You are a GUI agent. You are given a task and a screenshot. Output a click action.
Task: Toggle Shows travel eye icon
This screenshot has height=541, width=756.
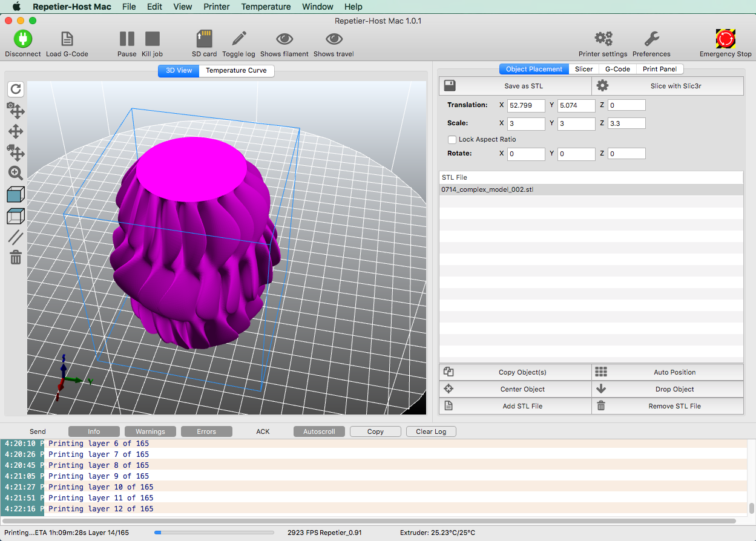[334, 39]
